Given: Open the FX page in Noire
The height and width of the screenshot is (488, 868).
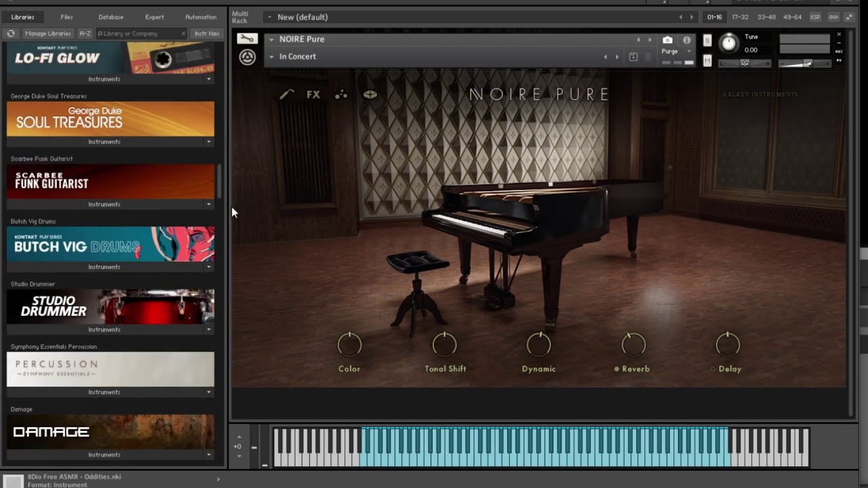Looking at the screenshot, I should click(313, 95).
